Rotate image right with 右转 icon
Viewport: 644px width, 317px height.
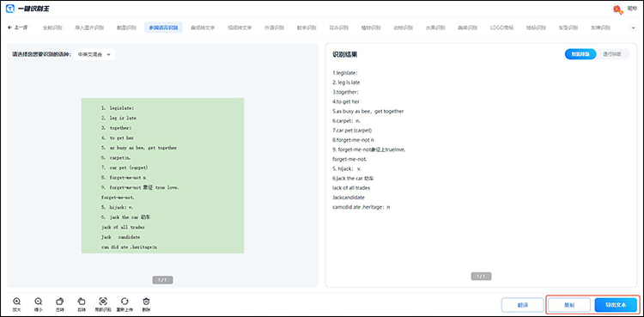pyautogui.click(x=82, y=302)
